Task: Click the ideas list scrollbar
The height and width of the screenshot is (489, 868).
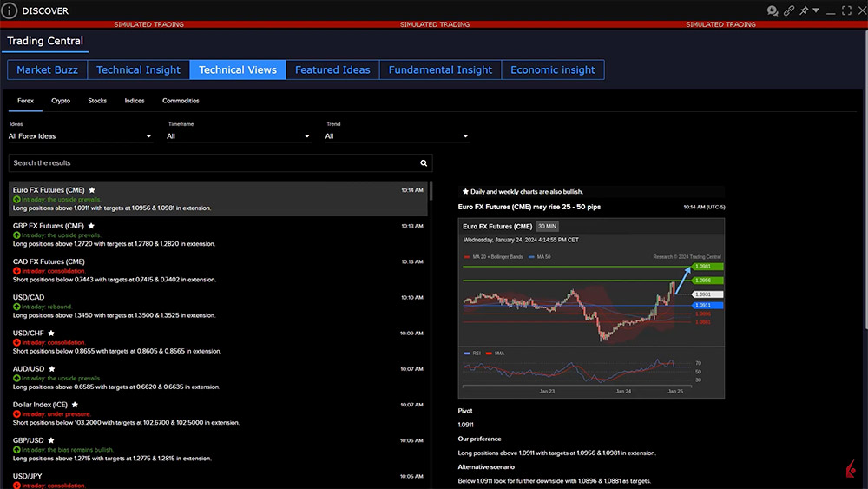Action: click(x=431, y=191)
